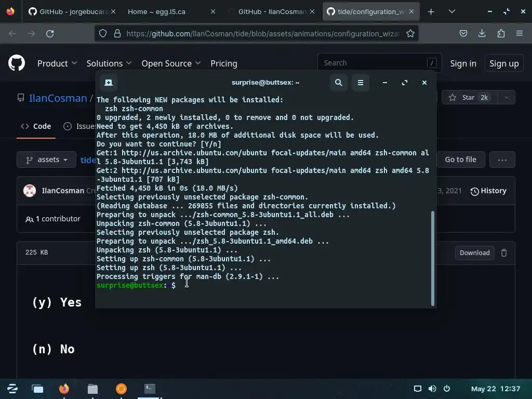The width and height of the screenshot is (532, 399).
Task: Click the terminal prompt line
Action: [x=136, y=285]
